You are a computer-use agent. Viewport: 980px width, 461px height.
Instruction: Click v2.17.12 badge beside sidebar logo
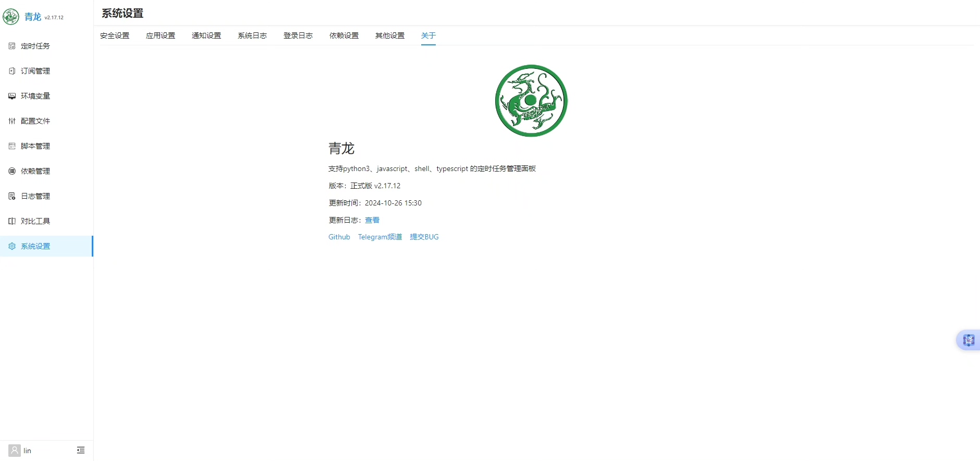tap(54, 17)
